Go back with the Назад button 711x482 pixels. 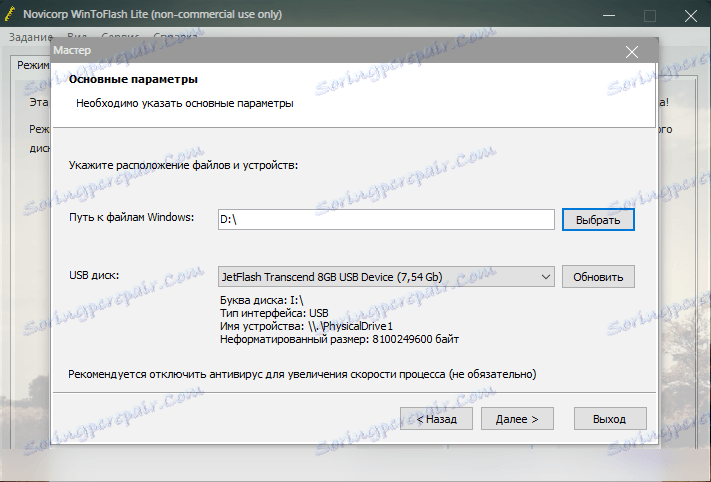[436, 419]
